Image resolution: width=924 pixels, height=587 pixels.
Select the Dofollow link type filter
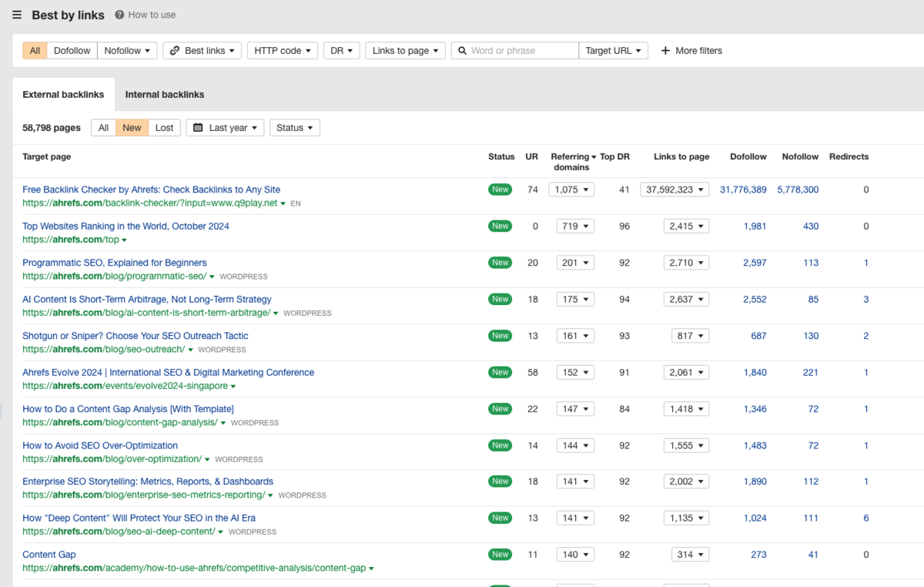click(72, 51)
